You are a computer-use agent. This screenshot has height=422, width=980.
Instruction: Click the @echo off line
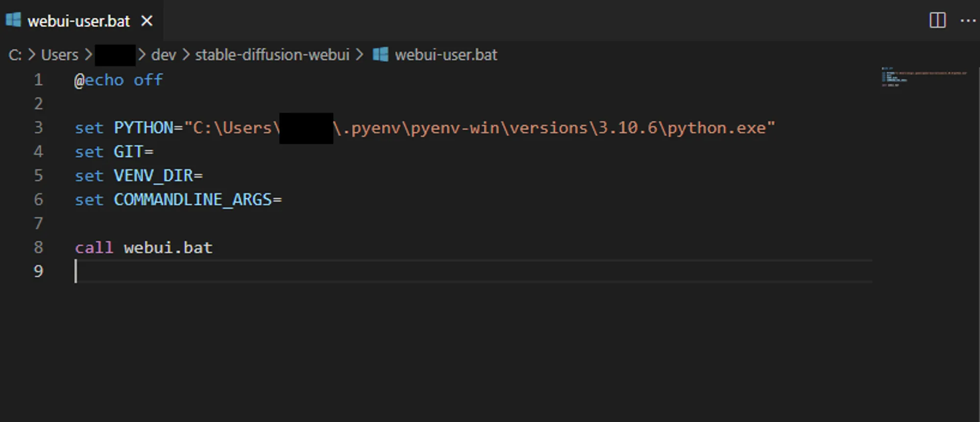(119, 80)
